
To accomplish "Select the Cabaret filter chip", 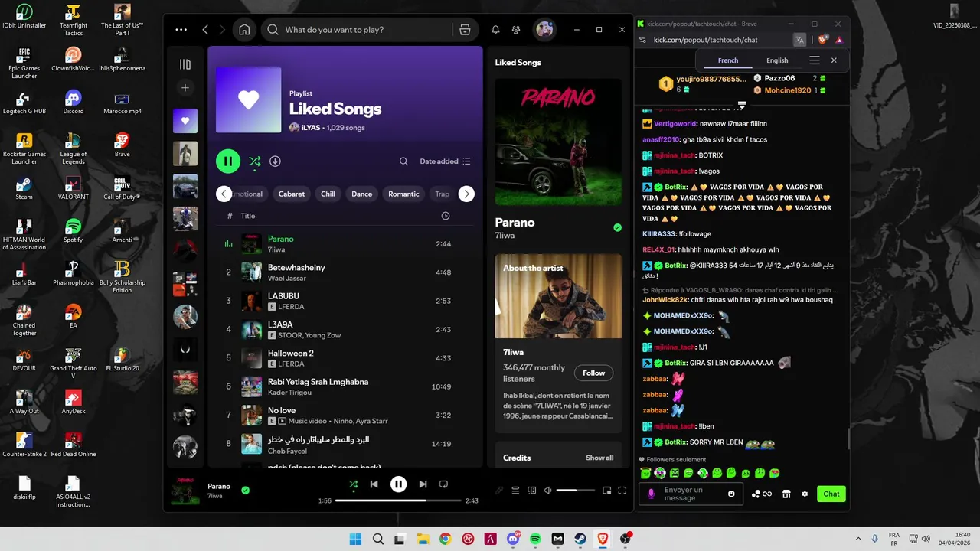I will pyautogui.click(x=292, y=194).
